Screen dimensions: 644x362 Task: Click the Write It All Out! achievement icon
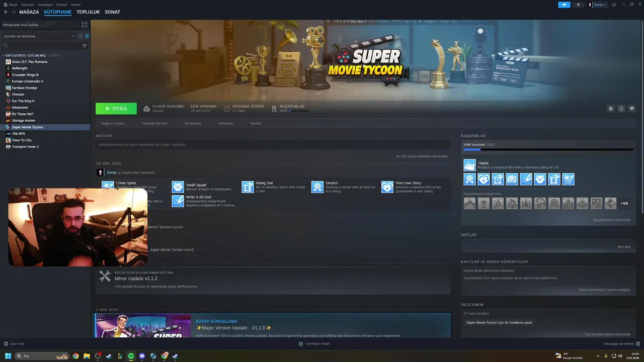point(178,201)
